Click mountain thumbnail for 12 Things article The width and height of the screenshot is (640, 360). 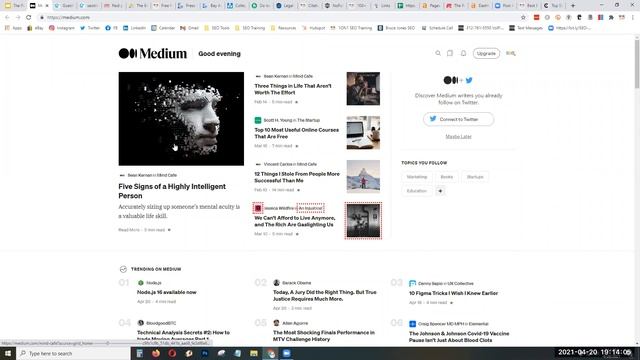[x=363, y=176]
